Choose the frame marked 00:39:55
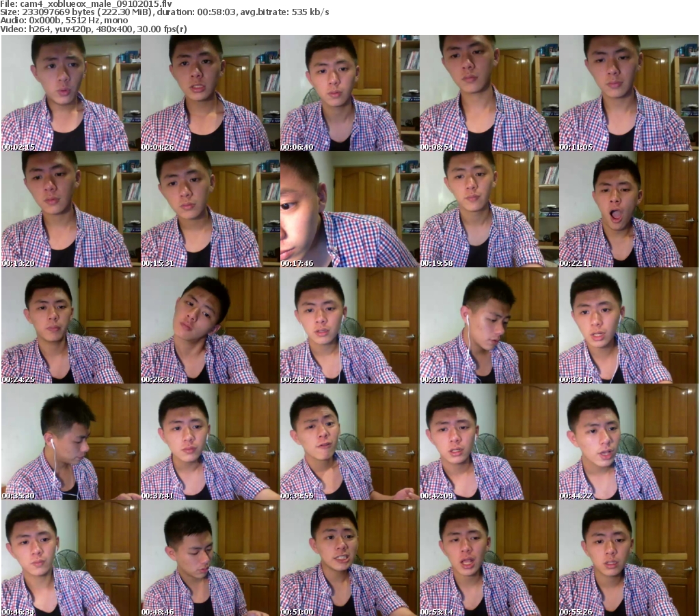Image resolution: width=700 pixels, height=616 pixels. pyautogui.click(x=349, y=442)
